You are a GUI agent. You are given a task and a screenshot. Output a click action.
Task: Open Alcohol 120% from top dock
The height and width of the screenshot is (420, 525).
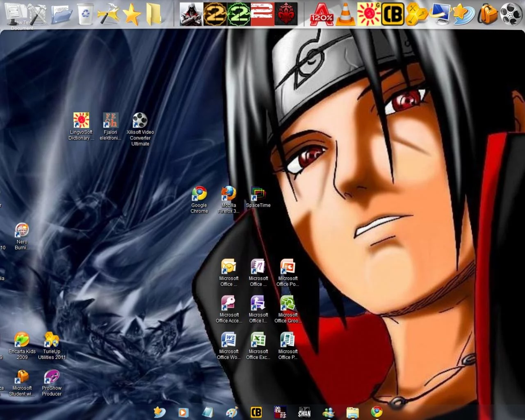(x=322, y=14)
